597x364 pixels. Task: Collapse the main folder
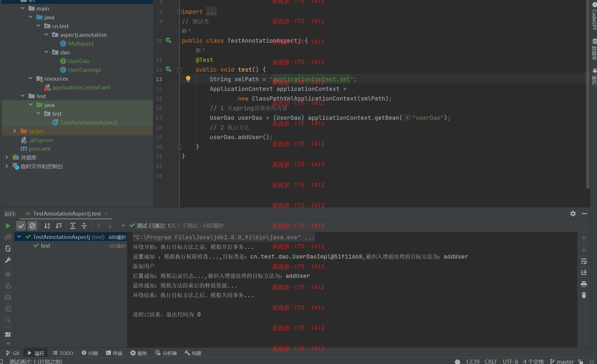(x=23, y=8)
